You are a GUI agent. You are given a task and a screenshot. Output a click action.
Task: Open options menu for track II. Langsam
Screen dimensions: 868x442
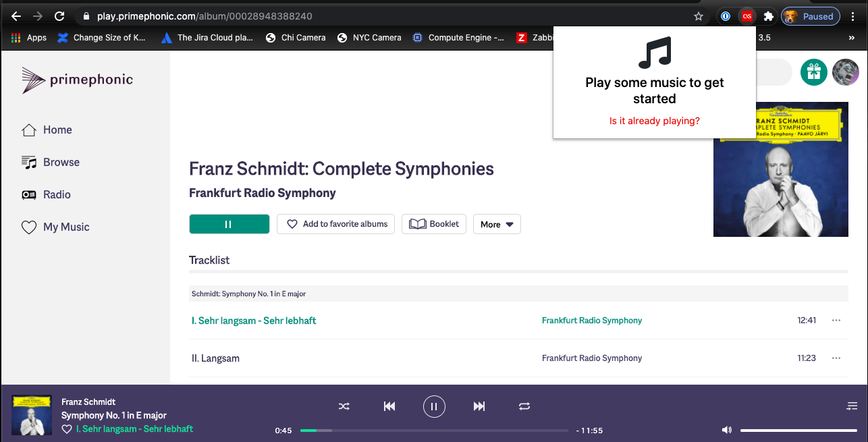[836, 358]
